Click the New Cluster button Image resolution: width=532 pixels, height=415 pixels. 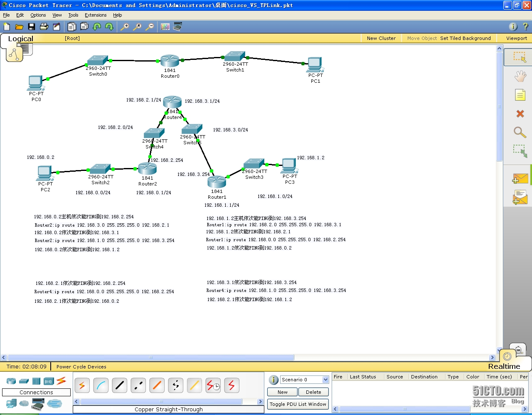click(x=381, y=38)
